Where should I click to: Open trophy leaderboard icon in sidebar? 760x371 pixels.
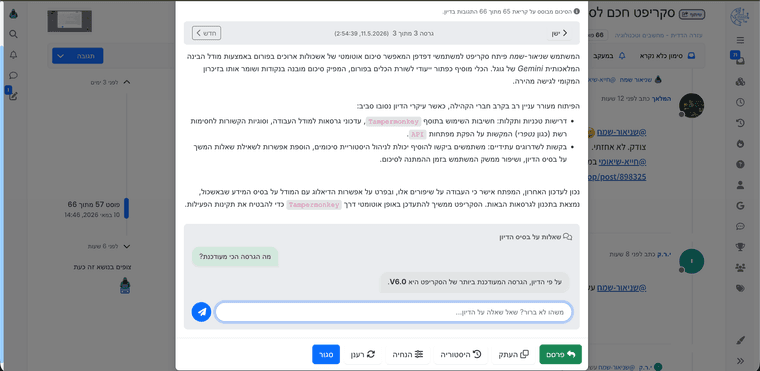[740, 247]
